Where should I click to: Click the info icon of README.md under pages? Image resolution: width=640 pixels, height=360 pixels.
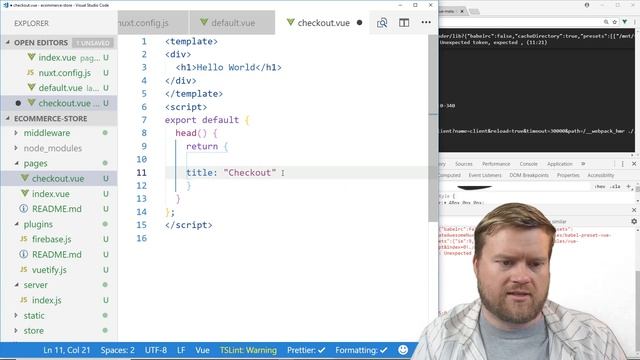pos(24,209)
